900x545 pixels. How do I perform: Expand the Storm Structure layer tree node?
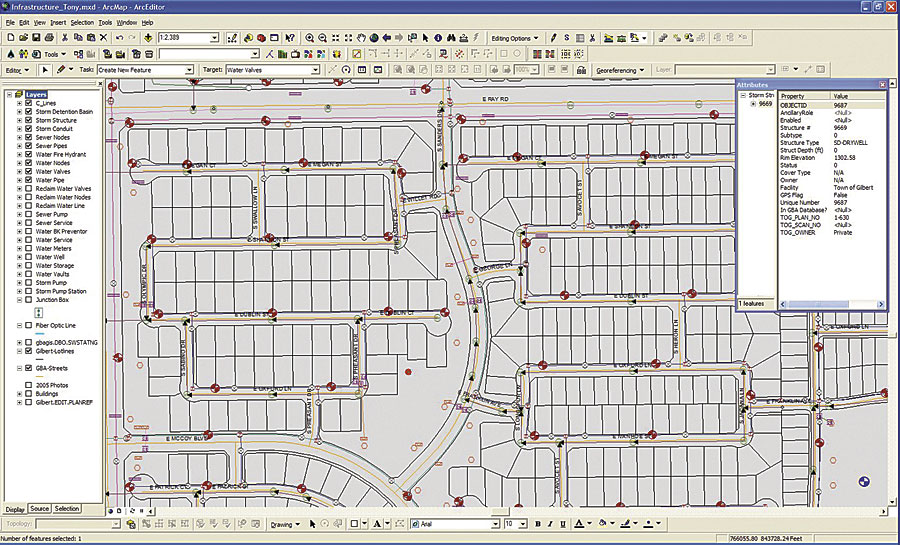20,120
